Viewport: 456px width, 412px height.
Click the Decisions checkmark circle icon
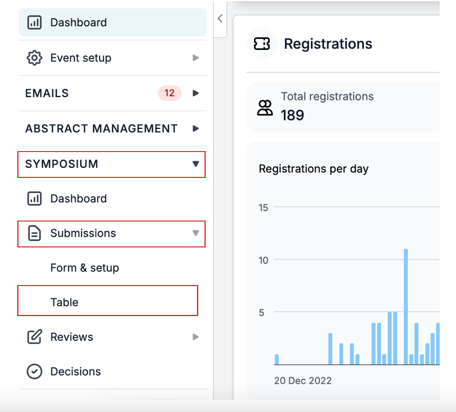coord(34,371)
